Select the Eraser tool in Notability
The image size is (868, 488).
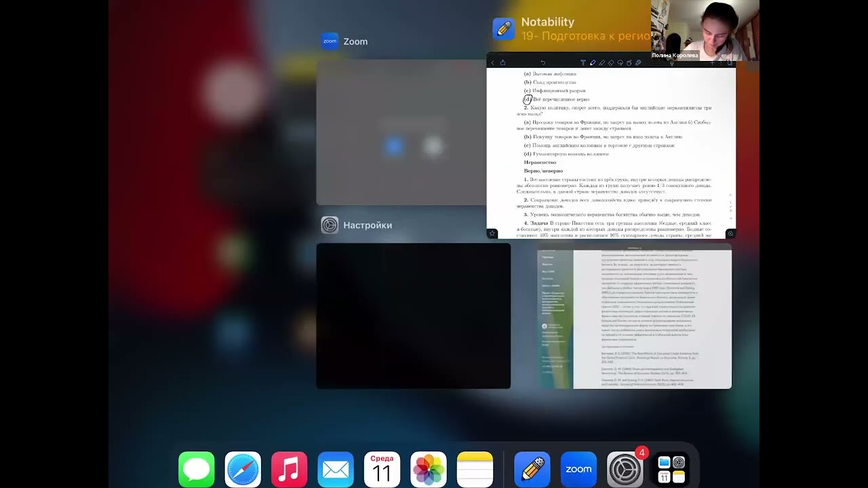point(611,62)
